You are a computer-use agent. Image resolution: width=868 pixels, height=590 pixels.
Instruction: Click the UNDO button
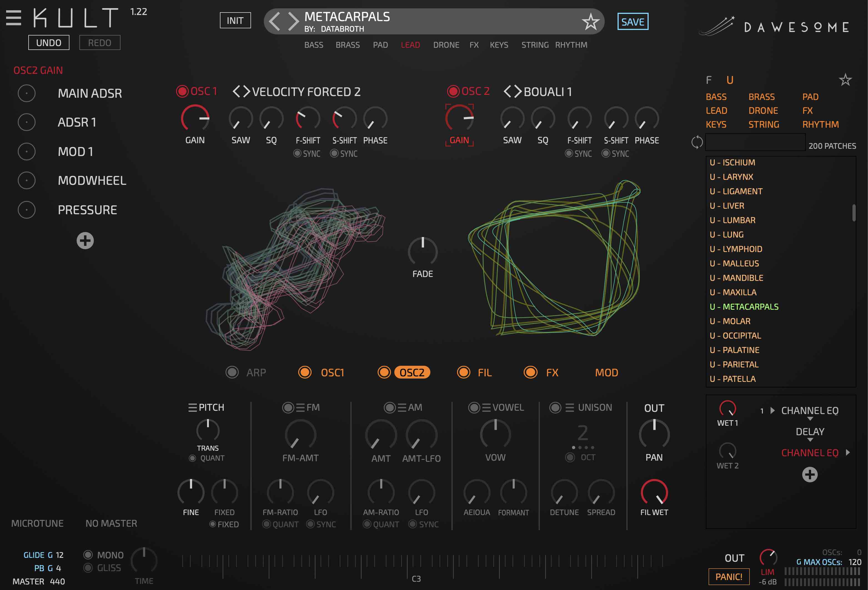[x=49, y=42]
